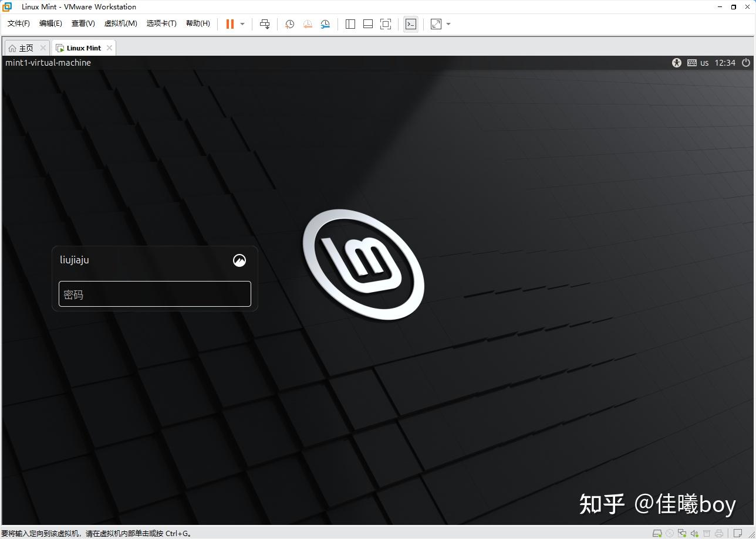Image resolution: width=756 pixels, height=539 pixels.
Task: Click the sound device status icon
Action: 695,534
